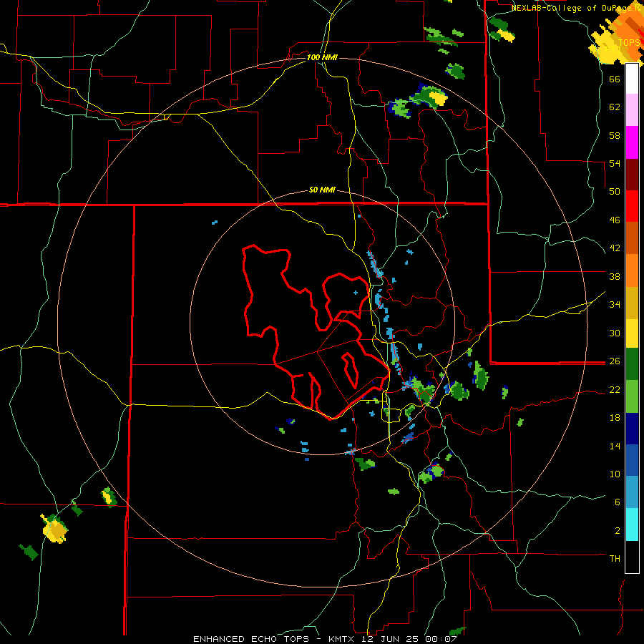Click the light green legend swatch
This screenshot has width=644, height=644.
(632, 396)
